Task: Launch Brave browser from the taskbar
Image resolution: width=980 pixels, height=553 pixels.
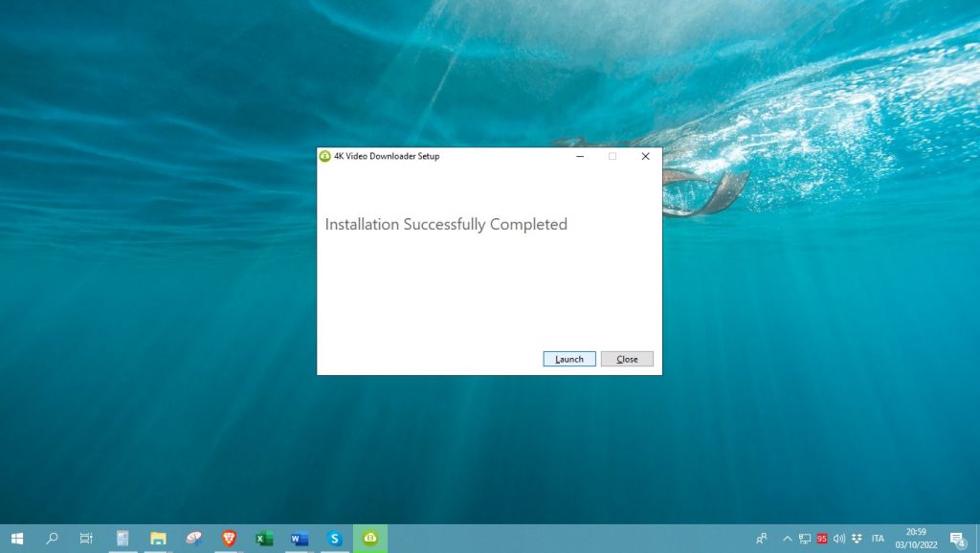Action: coord(229,539)
